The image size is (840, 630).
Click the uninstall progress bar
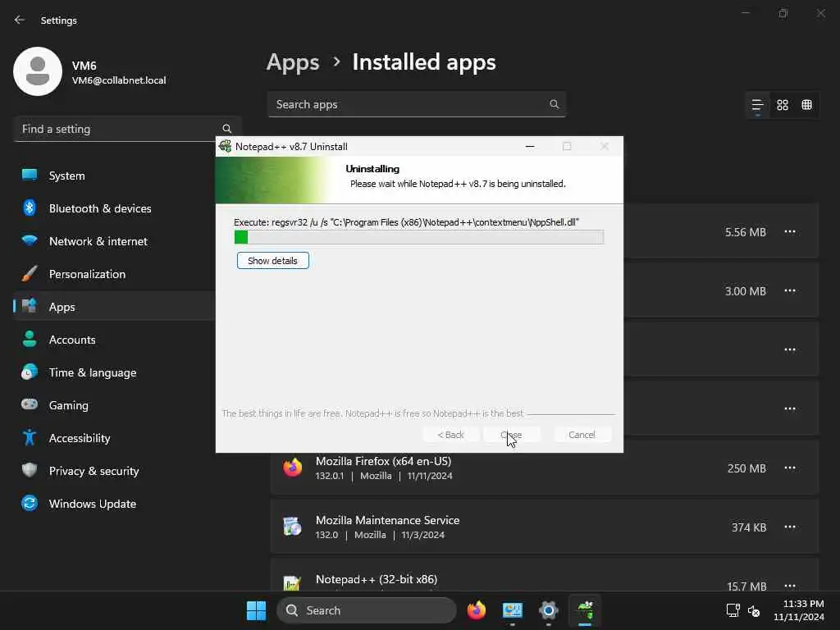click(419, 237)
